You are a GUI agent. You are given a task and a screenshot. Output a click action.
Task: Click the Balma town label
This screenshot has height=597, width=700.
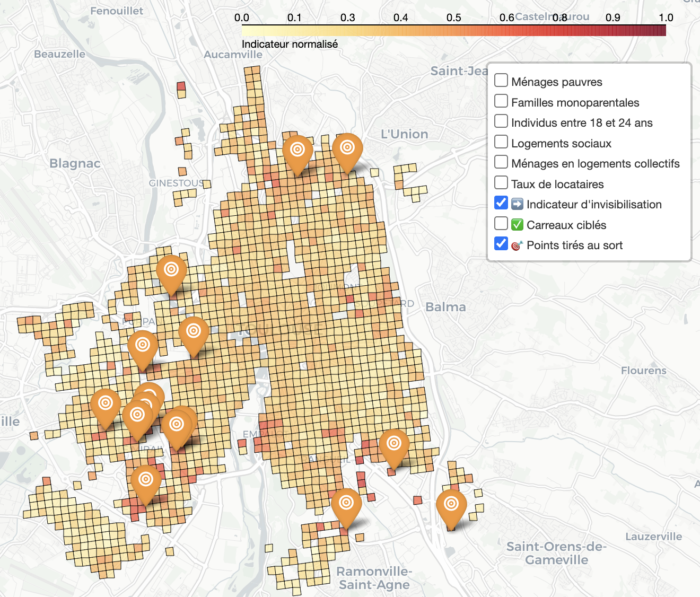click(x=445, y=307)
